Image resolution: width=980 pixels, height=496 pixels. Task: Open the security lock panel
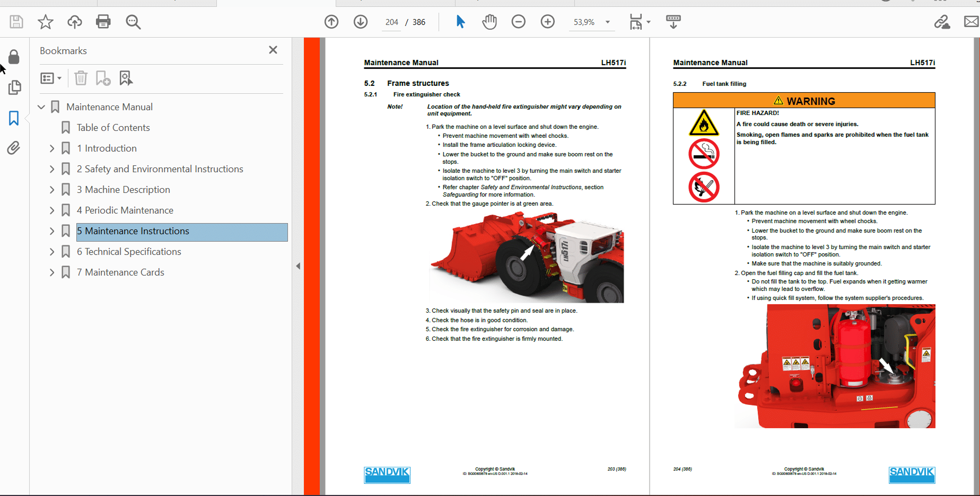click(x=14, y=57)
